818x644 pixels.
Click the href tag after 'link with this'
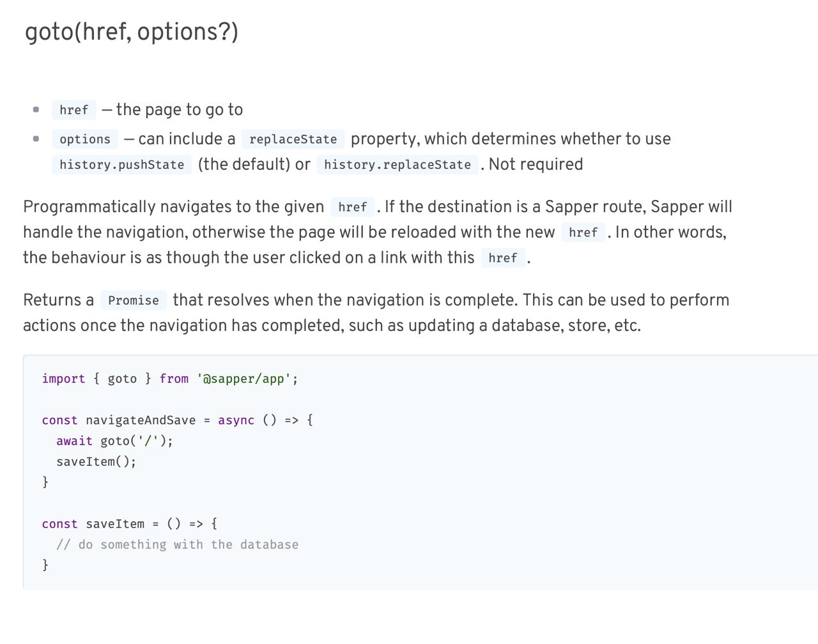[503, 258]
